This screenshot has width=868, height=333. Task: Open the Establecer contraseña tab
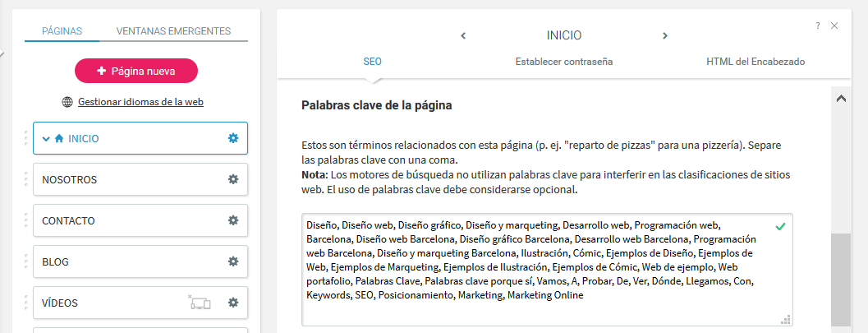[x=563, y=62]
